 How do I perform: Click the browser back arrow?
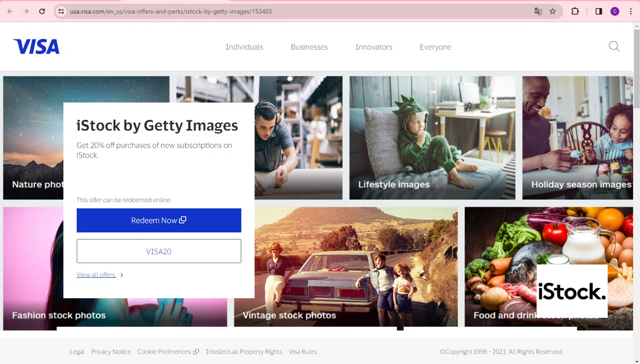(10, 12)
